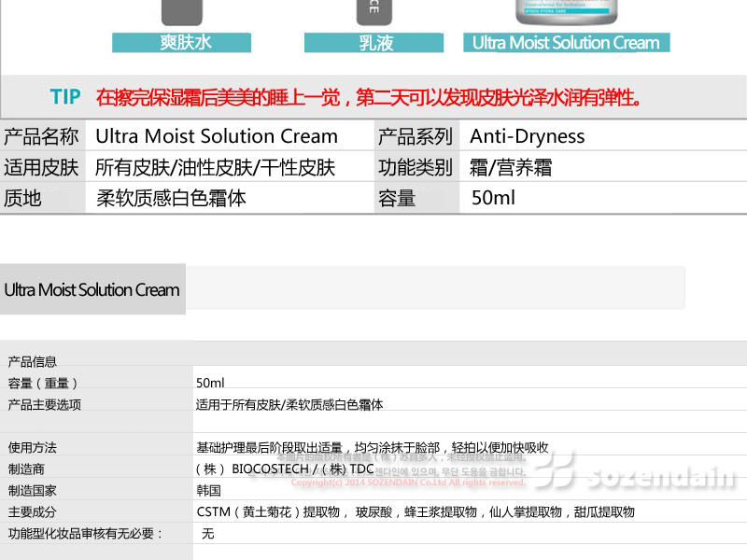This screenshot has height=560, width=747.
Task: Click the 产品名称 table header cell
Action: (41, 136)
